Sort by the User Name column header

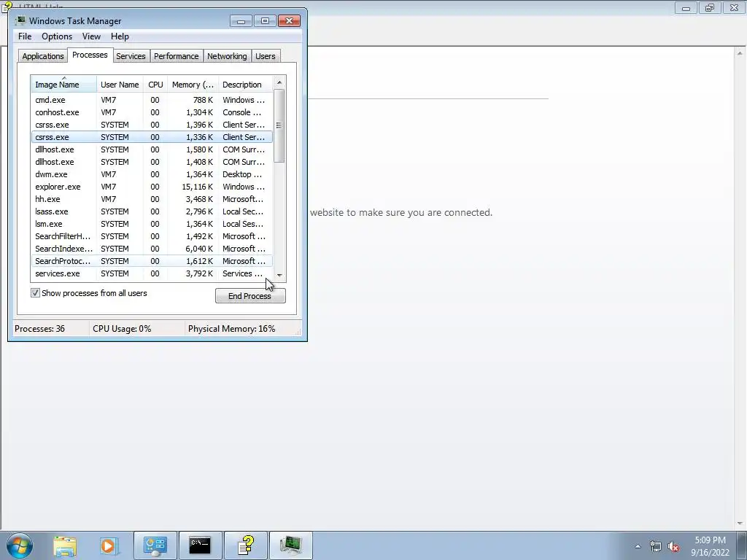120,85
